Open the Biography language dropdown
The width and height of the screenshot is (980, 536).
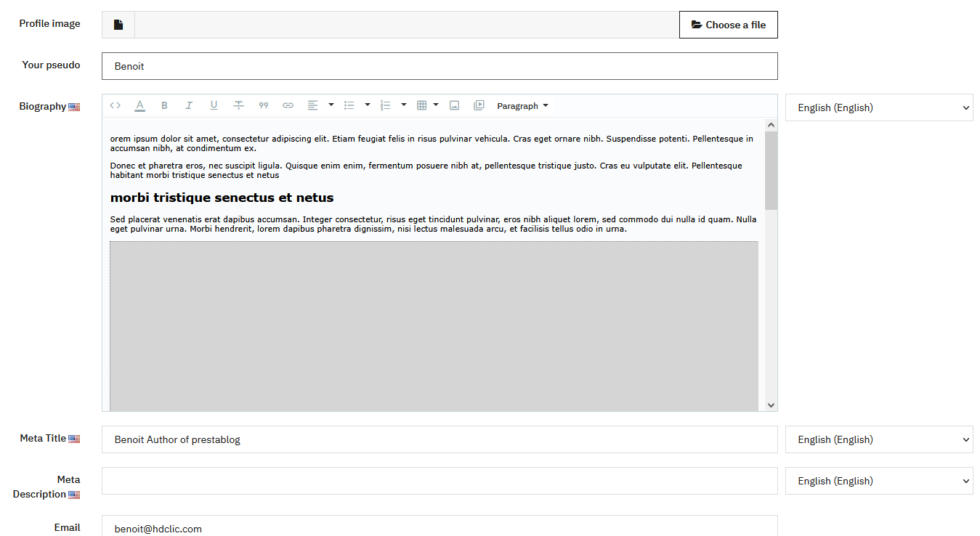pyautogui.click(x=879, y=107)
